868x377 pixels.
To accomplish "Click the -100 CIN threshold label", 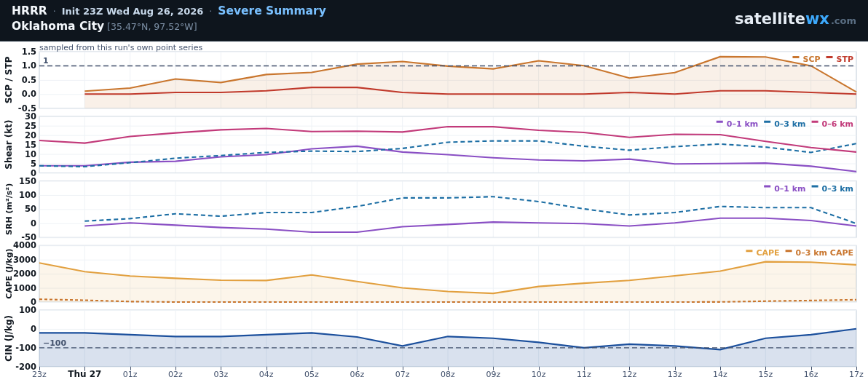I will tap(55, 344).
